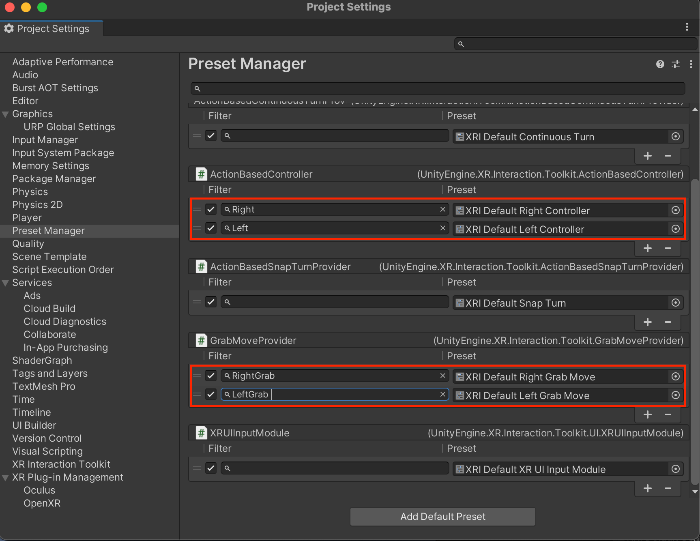This screenshot has width=700, height=541.
Task: Click the preset list vertical scrollbar
Action: [x=694, y=330]
